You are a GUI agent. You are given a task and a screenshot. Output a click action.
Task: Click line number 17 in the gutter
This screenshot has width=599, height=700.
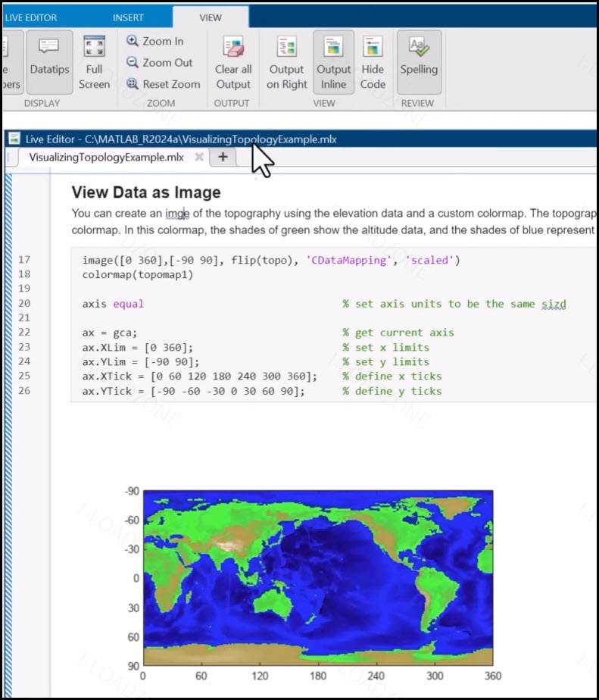click(x=24, y=260)
